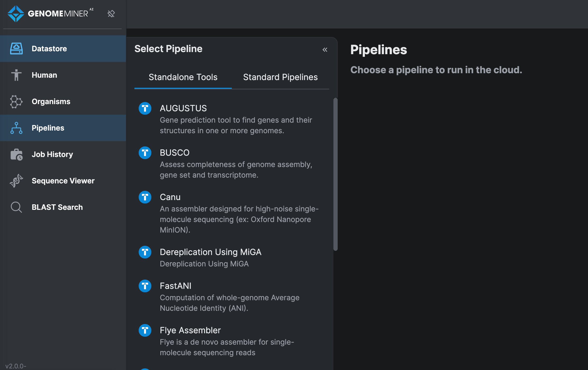Click the FastANI description text
This screenshot has width=588, height=370.
(x=230, y=303)
